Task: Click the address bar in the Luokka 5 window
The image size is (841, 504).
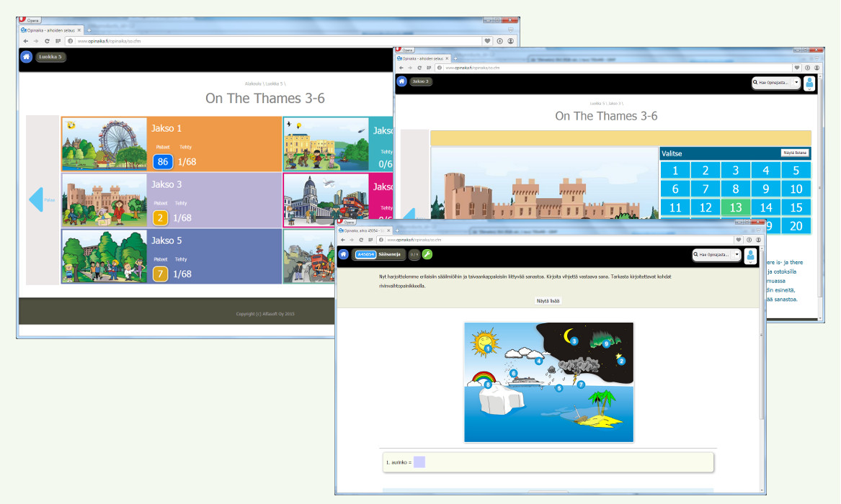Action: click(274, 41)
